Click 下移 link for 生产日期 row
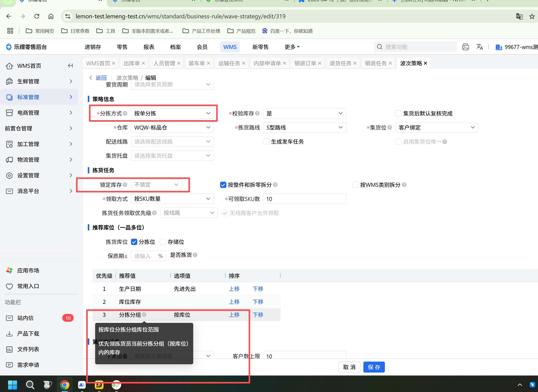538x392 pixels. 258,289
